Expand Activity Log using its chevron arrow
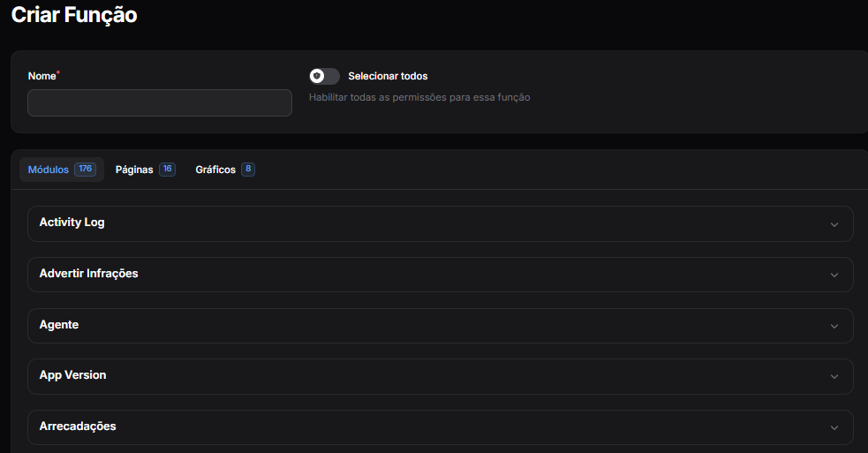Screen dimensions: 868x453 (x=834, y=224)
